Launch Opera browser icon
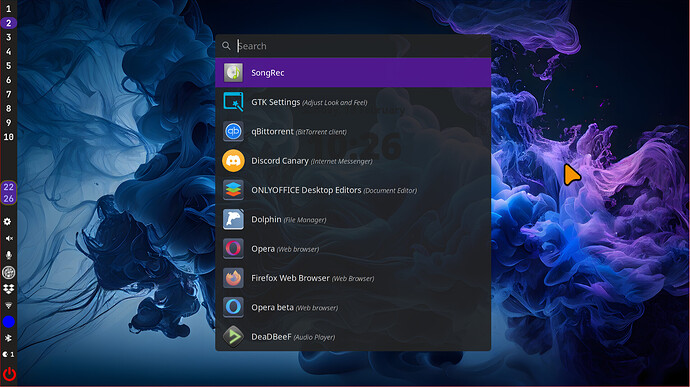690x387 pixels. 233,248
